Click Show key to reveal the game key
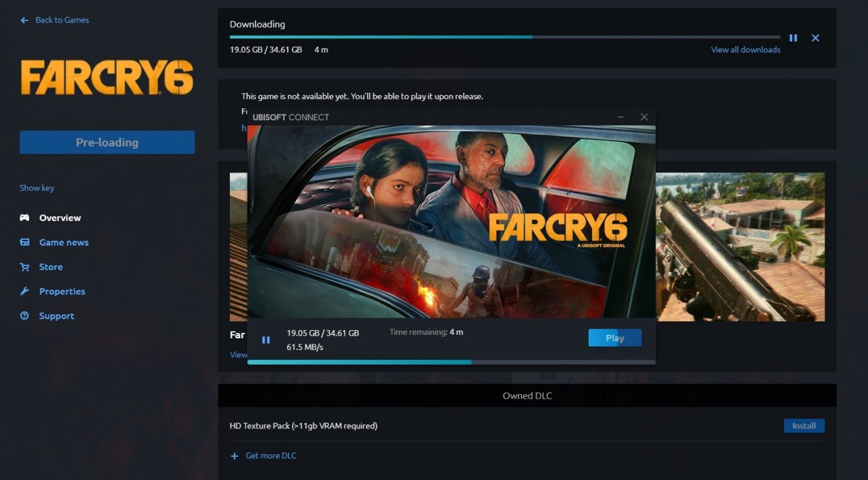The image size is (868, 480). tap(37, 188)
